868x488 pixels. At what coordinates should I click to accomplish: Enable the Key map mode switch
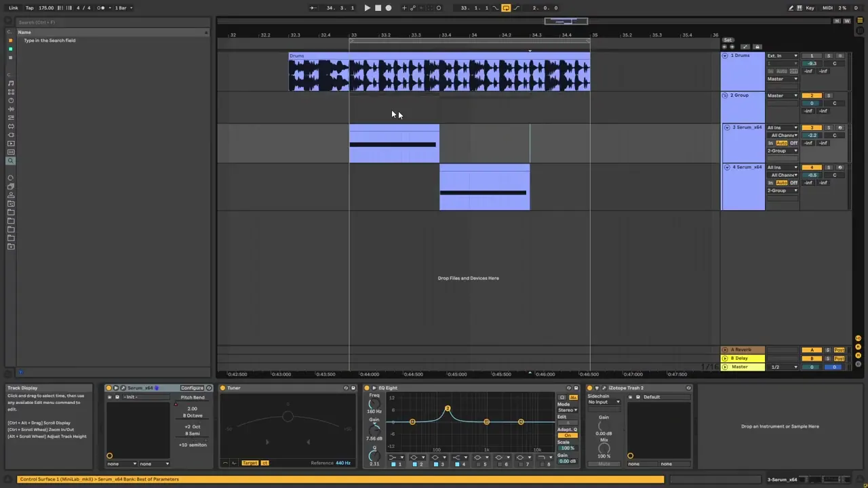pos(810,8)
